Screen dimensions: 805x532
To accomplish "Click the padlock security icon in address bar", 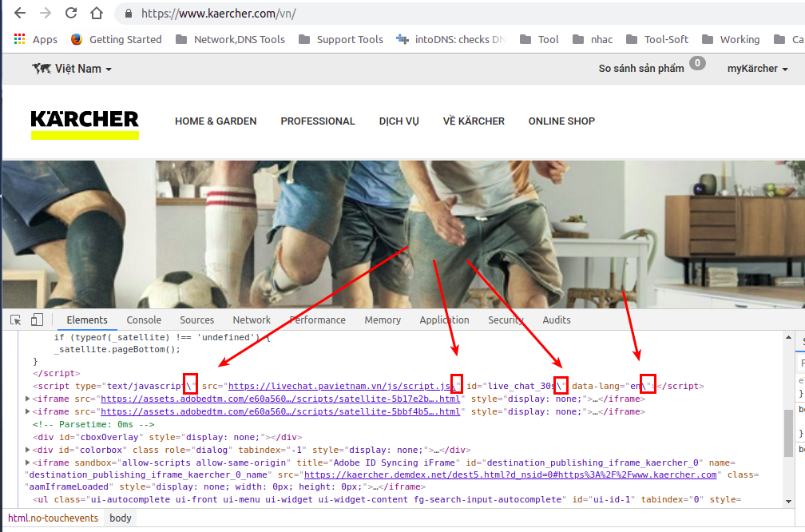I will point(129,14).
